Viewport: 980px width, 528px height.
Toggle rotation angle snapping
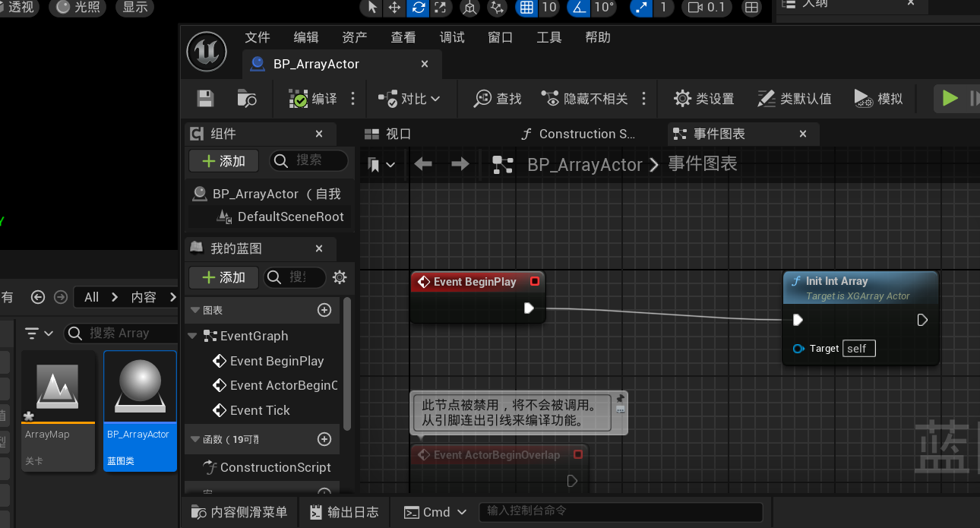click(x=580, y=8)
